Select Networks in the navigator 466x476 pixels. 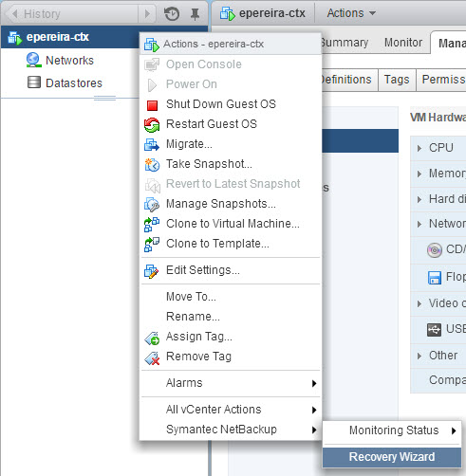[x=69, y=61]
